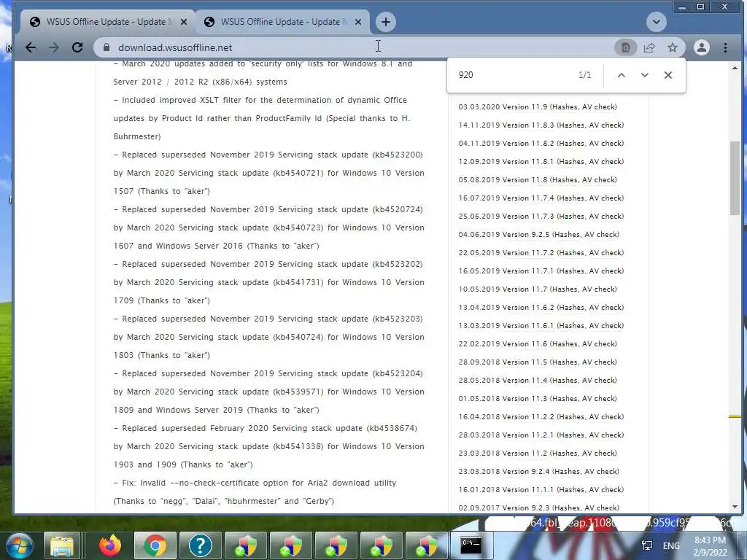This screenshot has height=560, width=747.
Task: Go back to the previous page
Action: coord(31,47)
